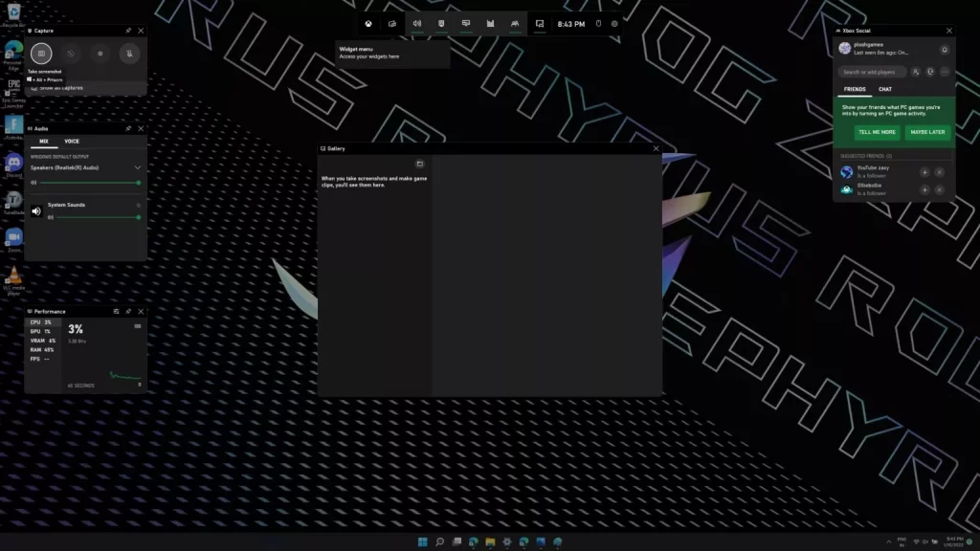Click the ploshgames profile avatar
The width and height of the screenshot is (980, 551).
[845, 48]
